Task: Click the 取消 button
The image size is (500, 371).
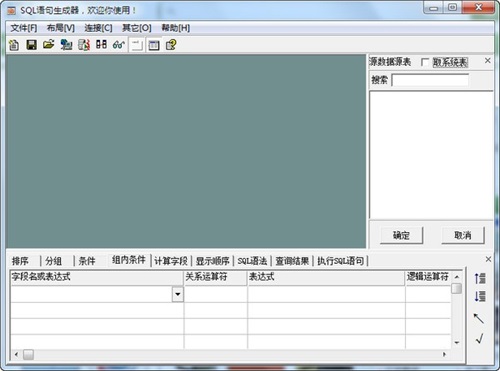Action: point(463,235)
